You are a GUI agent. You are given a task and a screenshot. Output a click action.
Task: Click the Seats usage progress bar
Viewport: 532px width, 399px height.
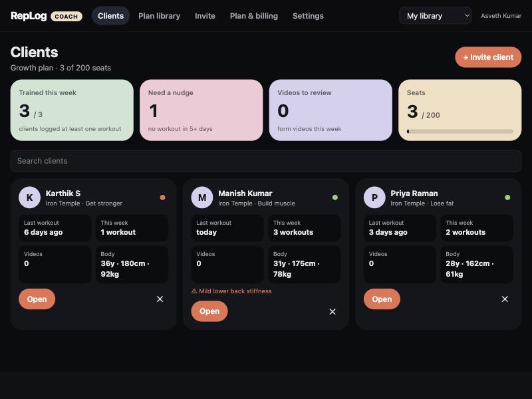(460, 131)
